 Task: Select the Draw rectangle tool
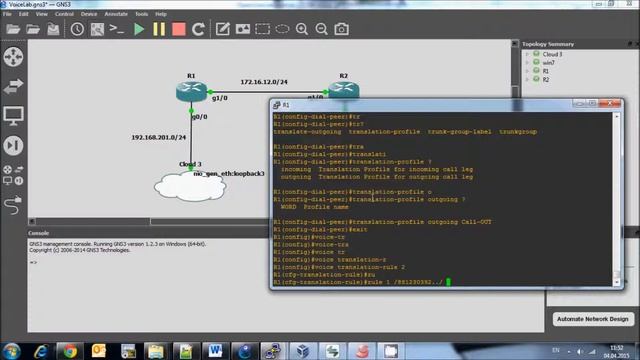pos(262,29)
